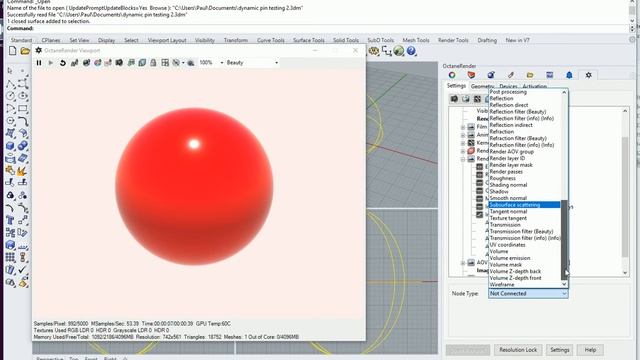Switch to the Activation tab
640x360 pixels.
click(534, 87)
